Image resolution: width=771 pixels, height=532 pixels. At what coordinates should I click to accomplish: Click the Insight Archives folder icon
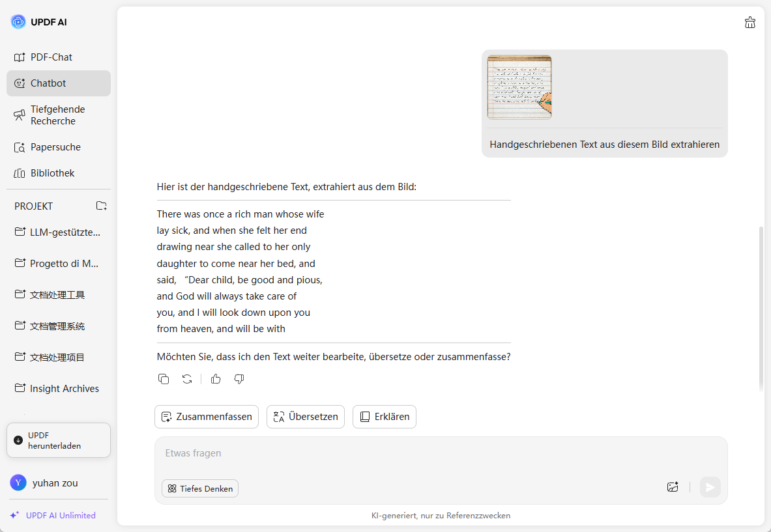pyautogui.click(x=20, y=388)
